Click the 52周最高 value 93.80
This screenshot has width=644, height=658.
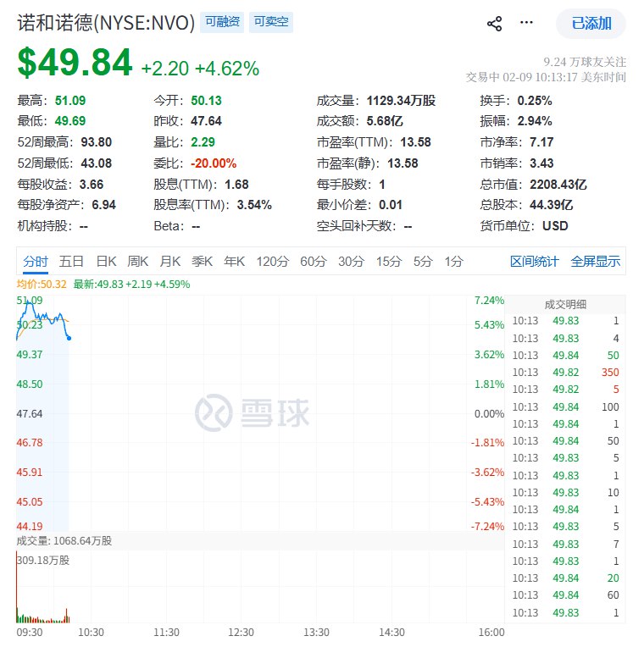click(x=96, y=141)
